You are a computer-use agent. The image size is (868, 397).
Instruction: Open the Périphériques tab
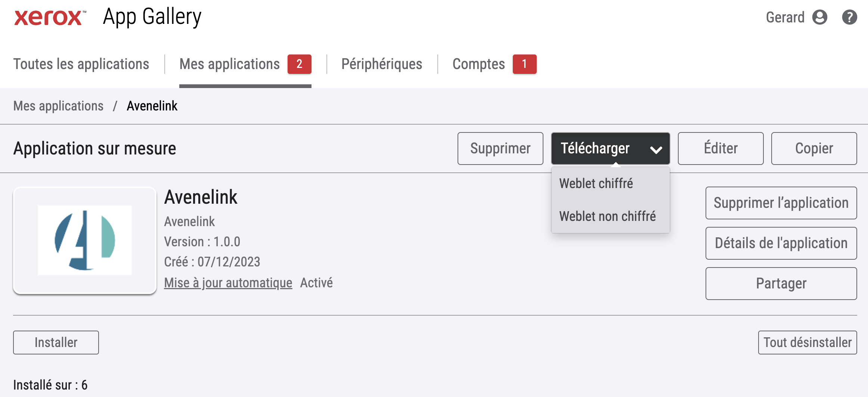[382, 64]
